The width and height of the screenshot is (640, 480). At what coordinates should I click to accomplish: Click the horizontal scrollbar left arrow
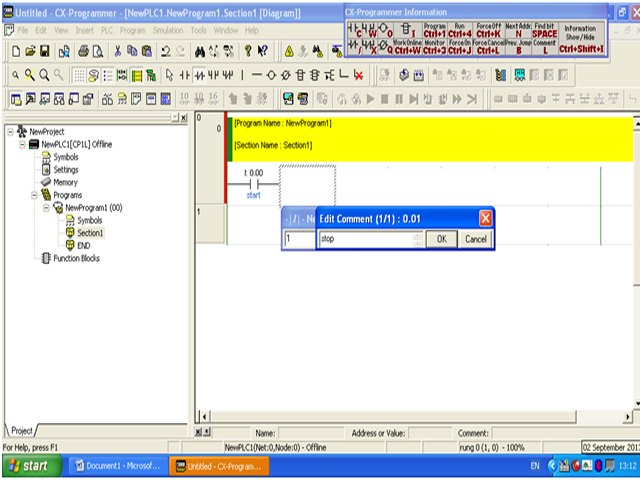(x=205, y=417)
